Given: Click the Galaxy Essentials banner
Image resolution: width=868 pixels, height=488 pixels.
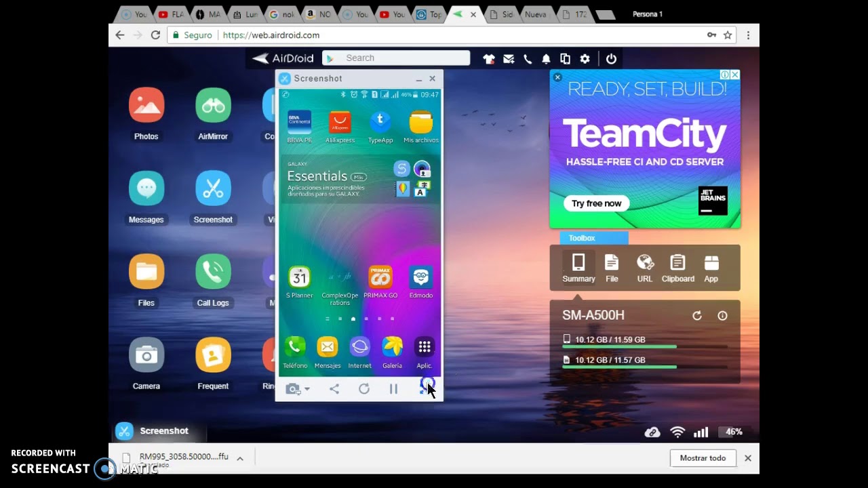Looking at the screenshot, I should point(359,180).
